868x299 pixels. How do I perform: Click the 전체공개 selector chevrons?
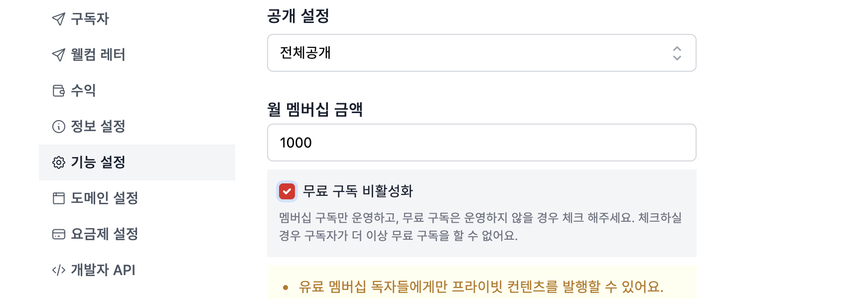677,53
